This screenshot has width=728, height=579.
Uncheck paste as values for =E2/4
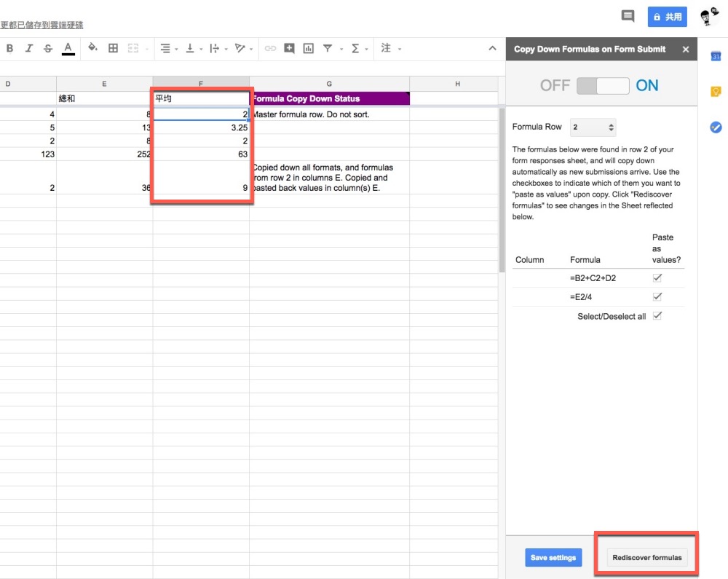(657, 296)
